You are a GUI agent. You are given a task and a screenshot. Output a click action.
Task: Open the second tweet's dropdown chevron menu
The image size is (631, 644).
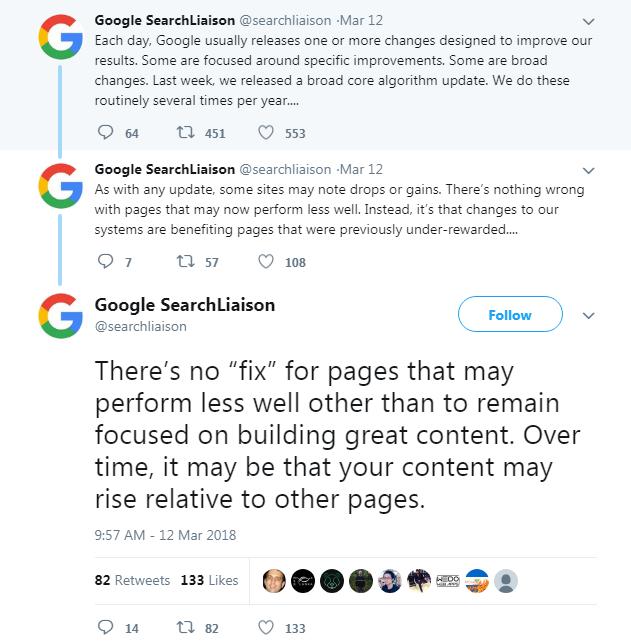pos(588,170)
